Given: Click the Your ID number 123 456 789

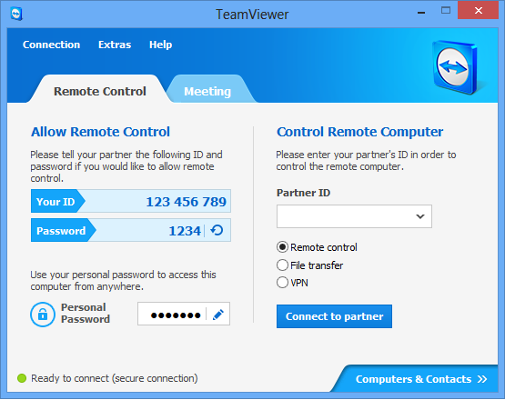Looking at the screenshot, I should [187, 202].
